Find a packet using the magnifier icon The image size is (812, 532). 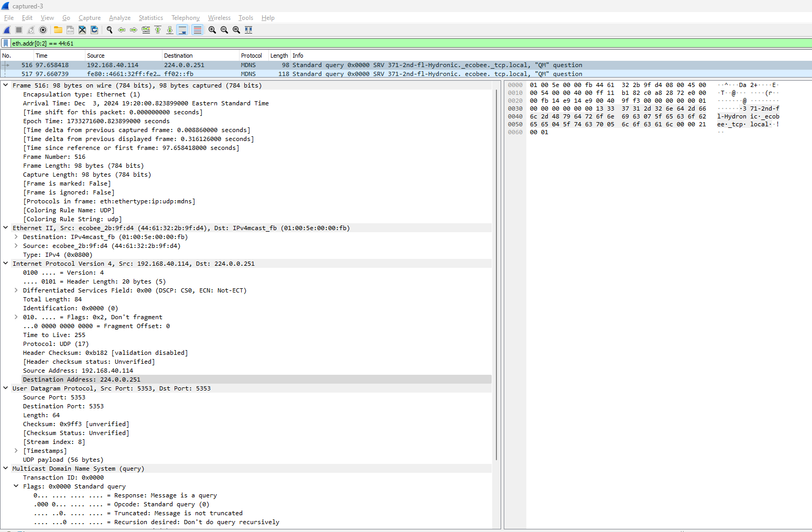point(110,30)
